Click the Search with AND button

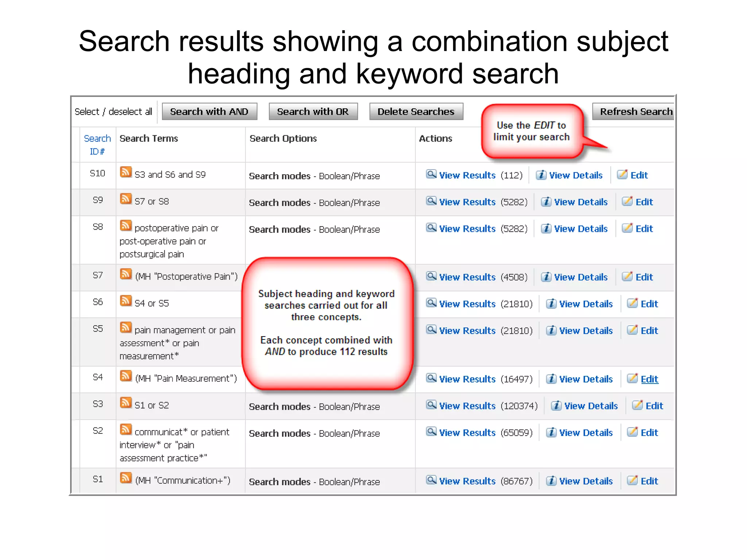(x=209, y=112)
